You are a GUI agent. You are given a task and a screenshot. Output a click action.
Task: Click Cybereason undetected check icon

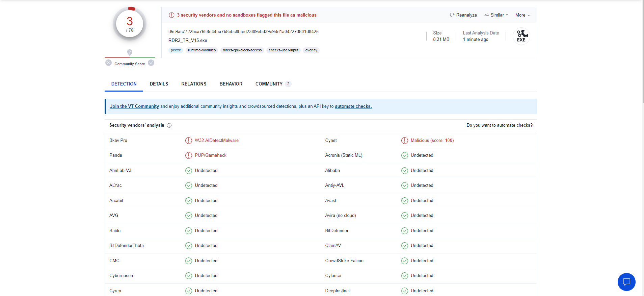coord(189,276)
